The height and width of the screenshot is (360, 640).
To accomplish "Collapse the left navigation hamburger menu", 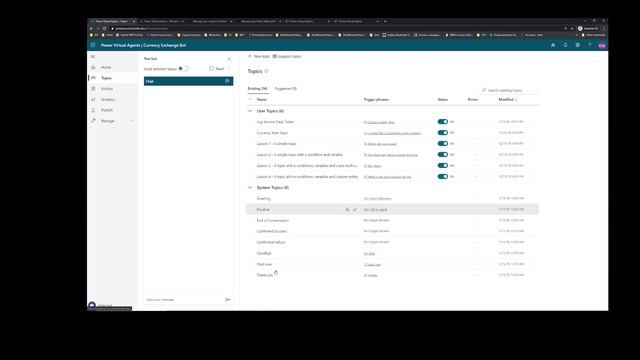I will click(x=93, y=57).
